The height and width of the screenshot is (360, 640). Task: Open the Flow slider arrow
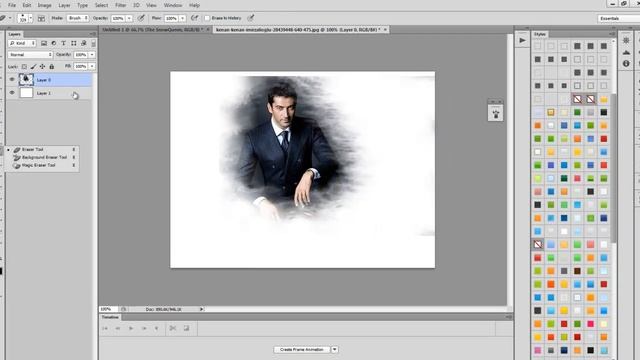coord(182,18)
